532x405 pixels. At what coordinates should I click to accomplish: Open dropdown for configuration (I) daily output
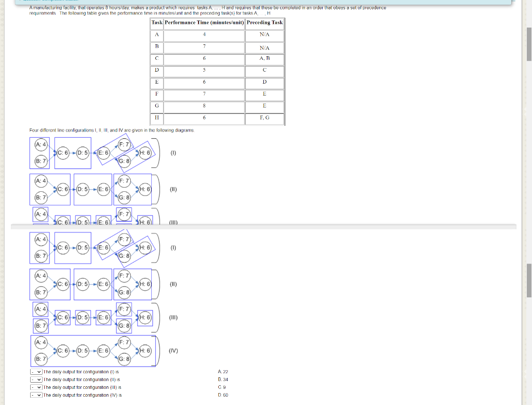click(36, 372)
